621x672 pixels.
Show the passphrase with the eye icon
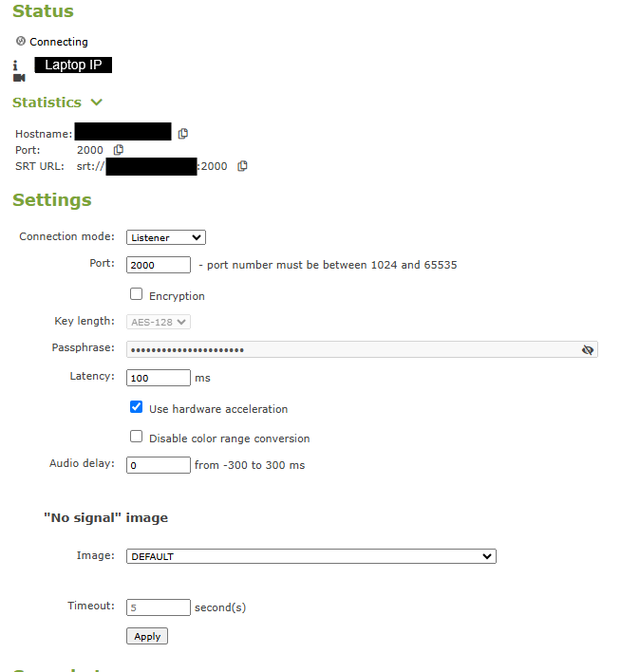coord(588,349)
